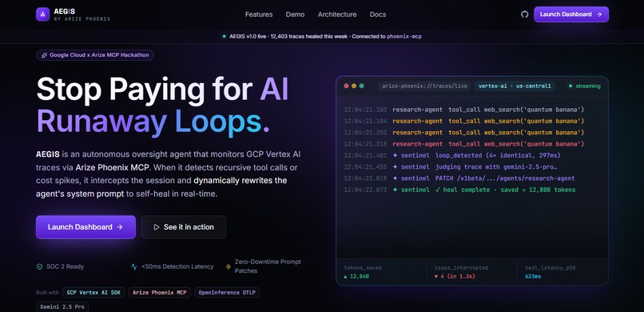Click the AEGIS purple logo icon
Screen dimensions: 644x312
[42, 14]
